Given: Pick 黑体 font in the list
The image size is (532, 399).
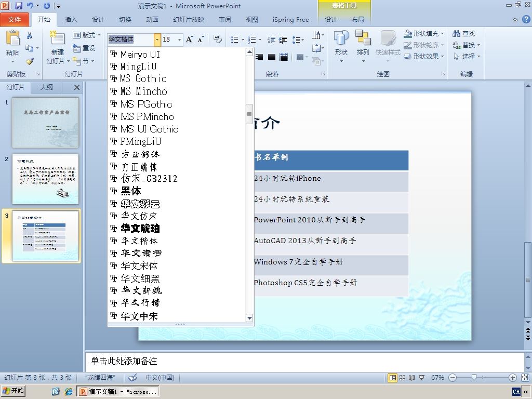Looking at the screenshot, I should pyautogui.click(x=177, y=191).
